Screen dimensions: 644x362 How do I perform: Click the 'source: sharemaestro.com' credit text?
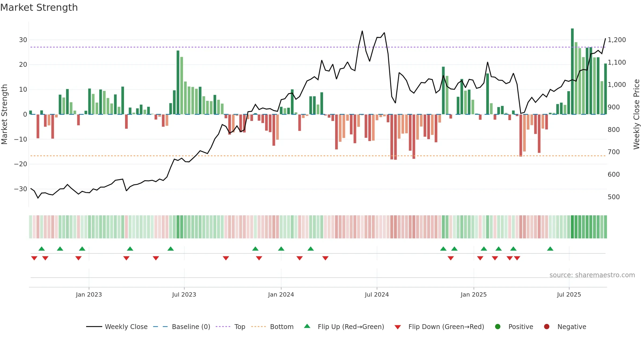pos(592,275)
